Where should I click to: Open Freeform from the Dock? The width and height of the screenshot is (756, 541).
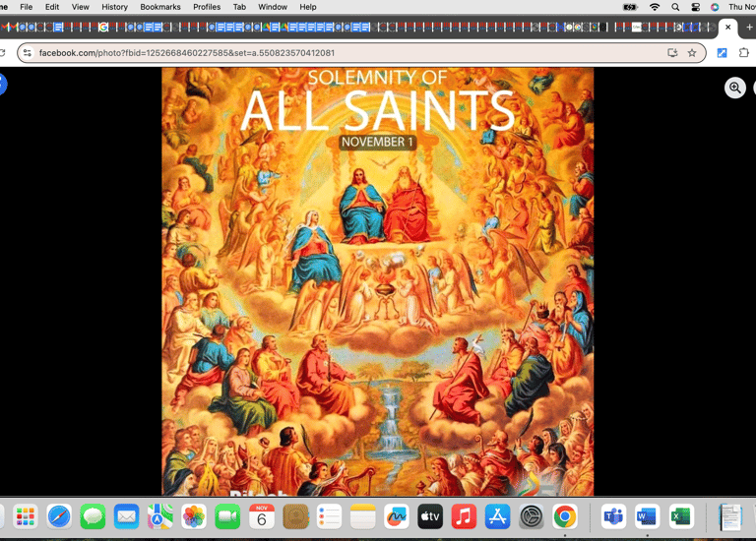397,516
